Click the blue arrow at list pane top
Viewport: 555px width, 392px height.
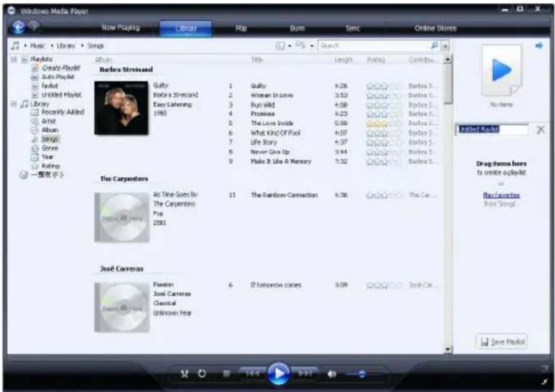click(539, 46)
